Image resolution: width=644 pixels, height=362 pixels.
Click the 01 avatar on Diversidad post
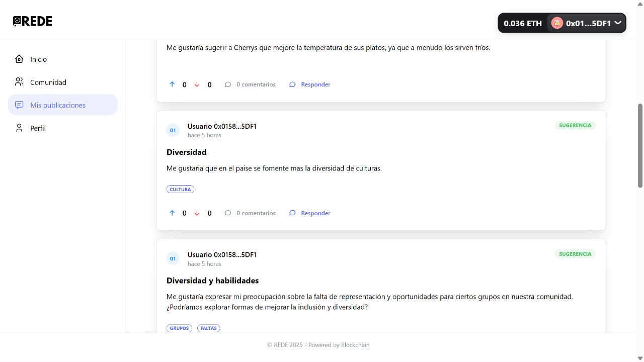[x=173, y=130]
